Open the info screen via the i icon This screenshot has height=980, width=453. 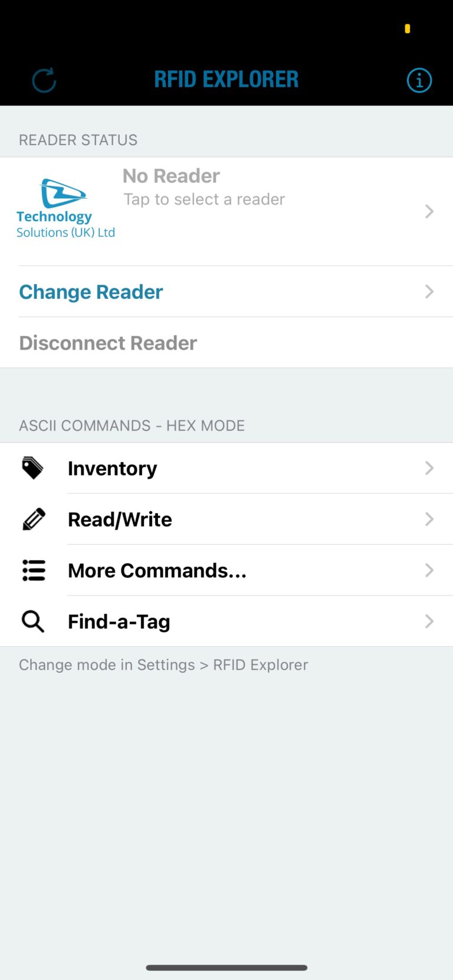click(419, 80)
